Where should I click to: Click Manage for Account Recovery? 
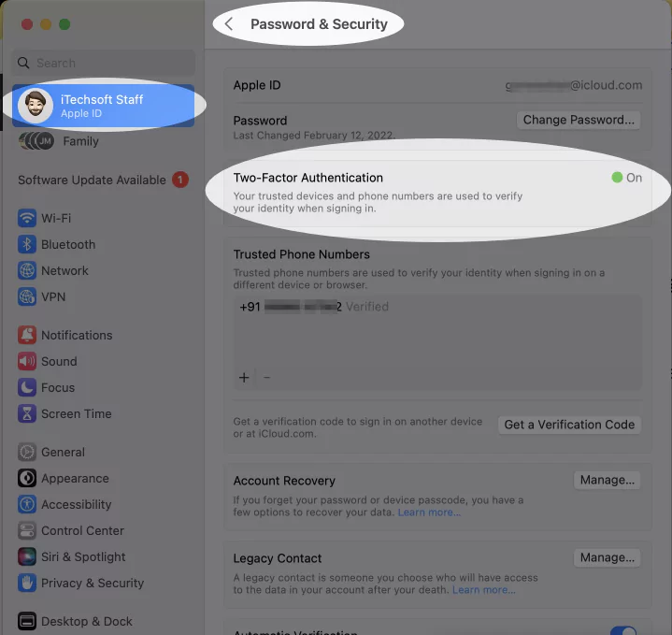point(608,480)
